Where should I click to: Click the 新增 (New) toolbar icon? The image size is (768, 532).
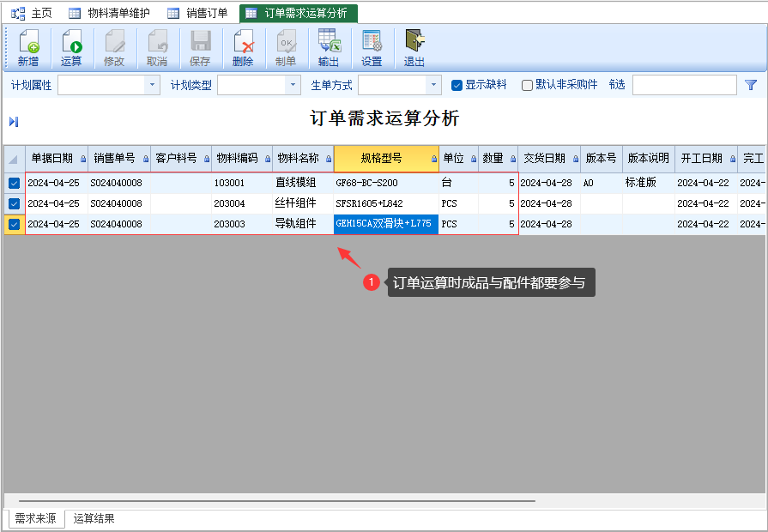(x=28, y=47)
